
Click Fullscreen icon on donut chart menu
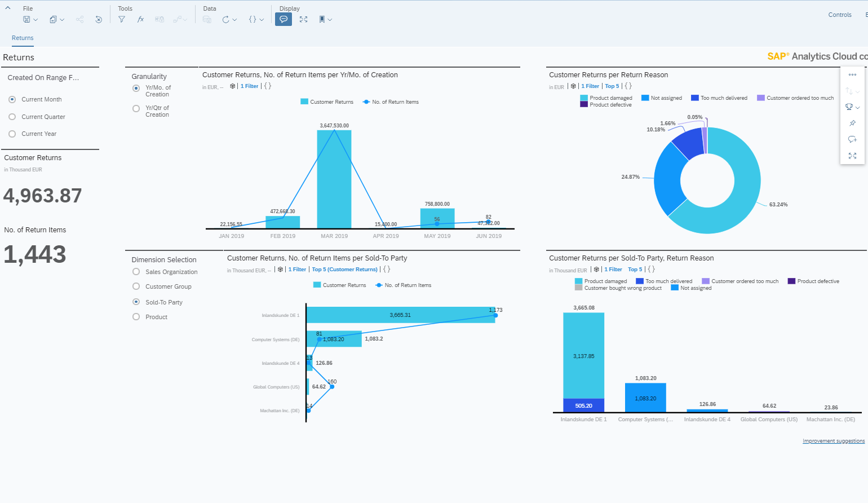click(852, 156)
